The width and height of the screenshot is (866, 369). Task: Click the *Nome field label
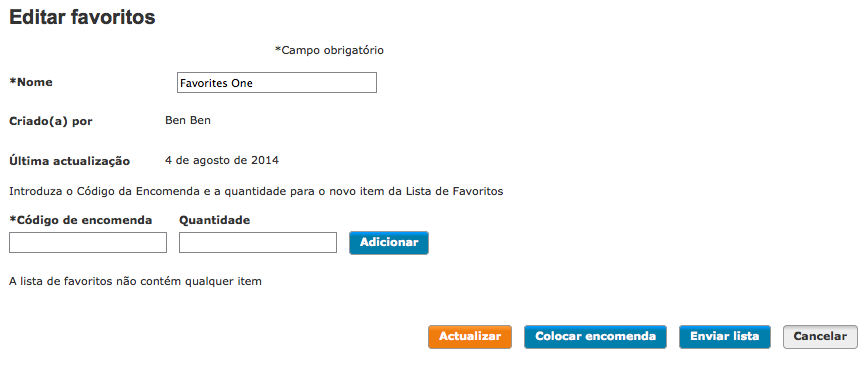(x=31, y=82)
